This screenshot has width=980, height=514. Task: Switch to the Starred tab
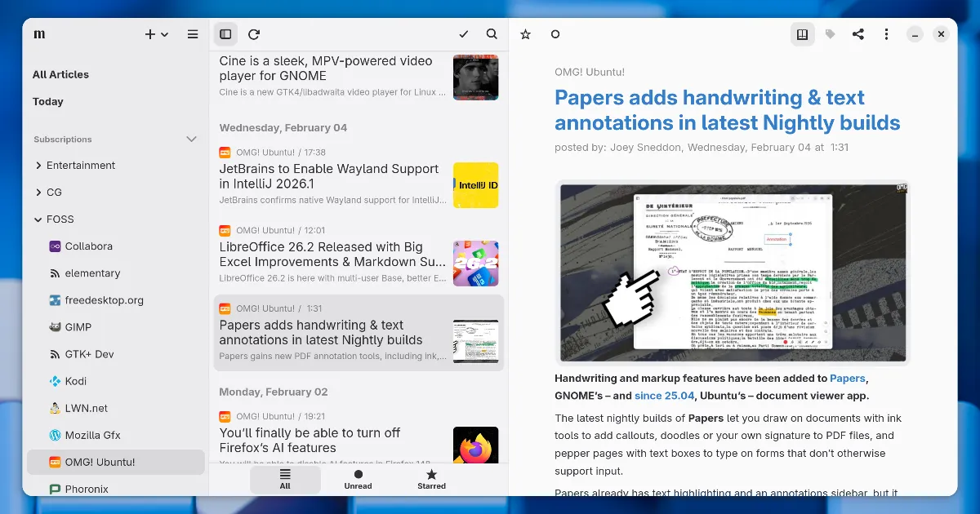(x=431, y=479)
